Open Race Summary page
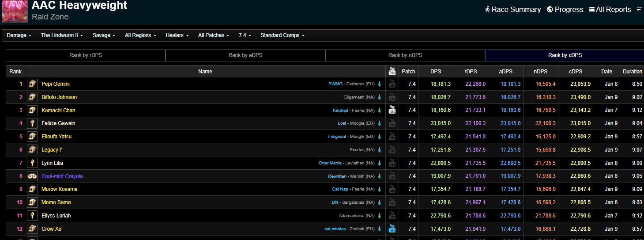Viewport: 644px width, 240px height. click(x=512, y=9)
